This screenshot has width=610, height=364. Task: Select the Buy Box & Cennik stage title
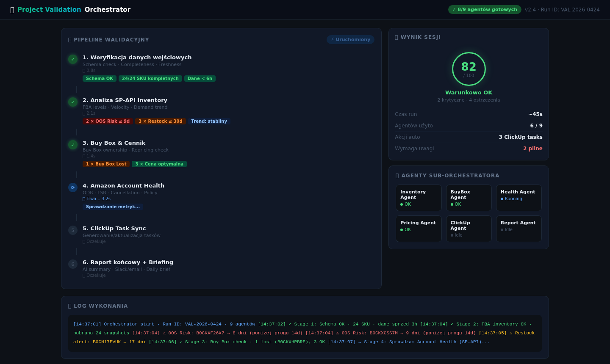click(114, 143)
